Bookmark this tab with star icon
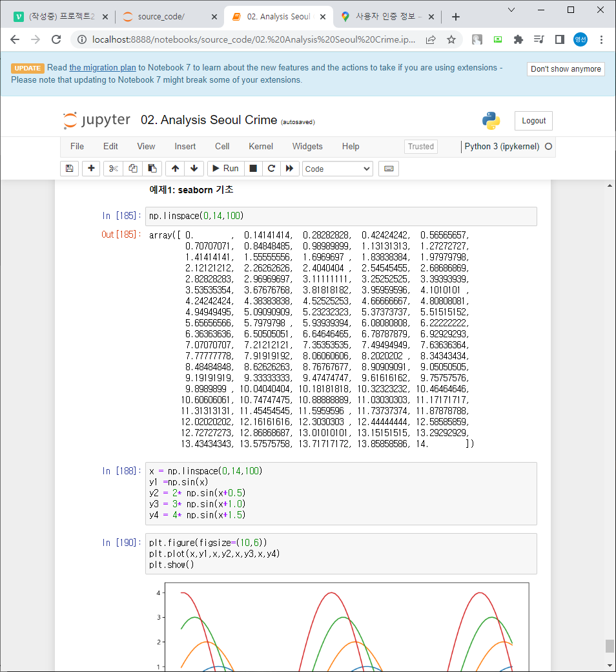The image size is (616, 672). (x=451, y=40)
